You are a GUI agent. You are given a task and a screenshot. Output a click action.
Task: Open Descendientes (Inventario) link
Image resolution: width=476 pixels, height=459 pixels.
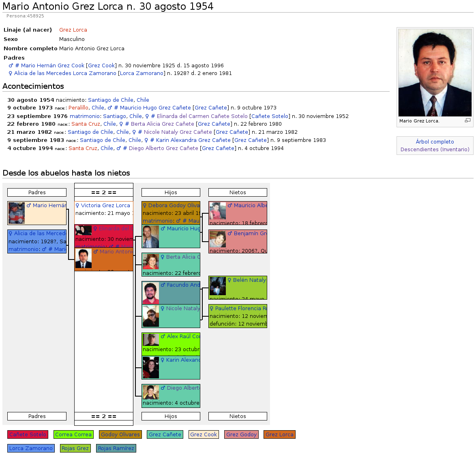pos(435,149)
